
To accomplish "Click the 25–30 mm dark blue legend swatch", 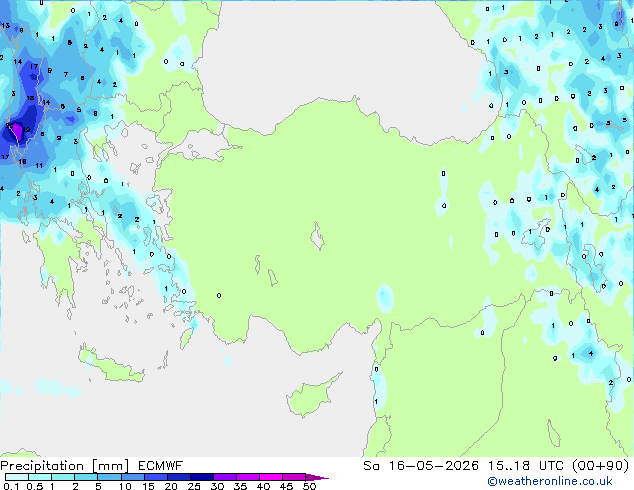I will pos(202,477).
